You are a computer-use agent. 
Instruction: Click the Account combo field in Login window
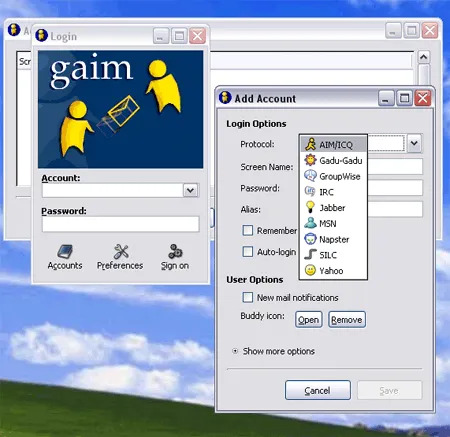point(113,190)
